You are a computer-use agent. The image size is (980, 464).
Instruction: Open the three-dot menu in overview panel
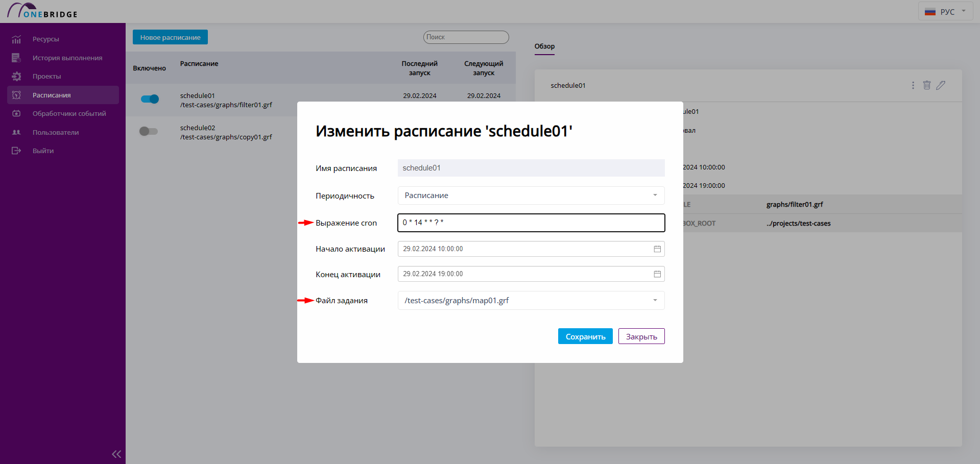913,85
